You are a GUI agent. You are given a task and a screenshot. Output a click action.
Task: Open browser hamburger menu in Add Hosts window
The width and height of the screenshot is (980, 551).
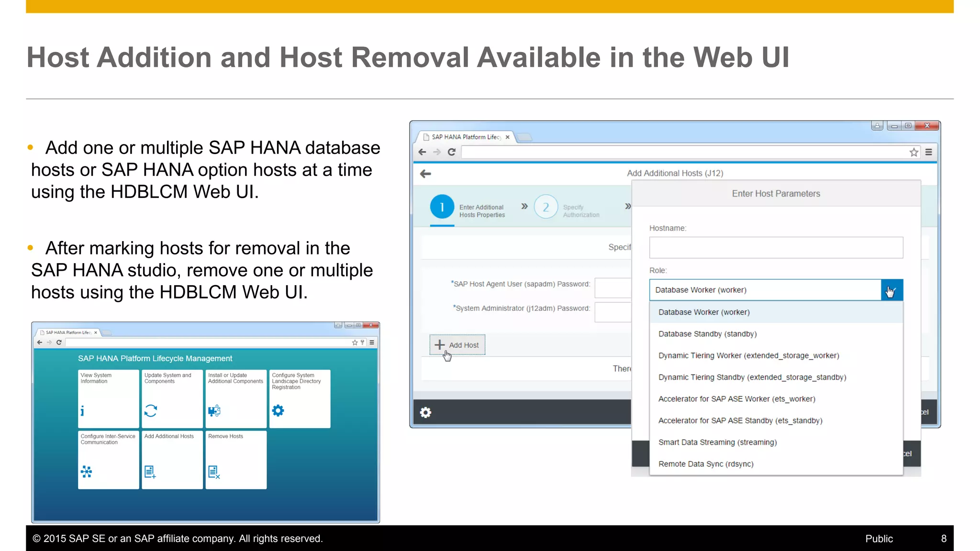point(929,152)
